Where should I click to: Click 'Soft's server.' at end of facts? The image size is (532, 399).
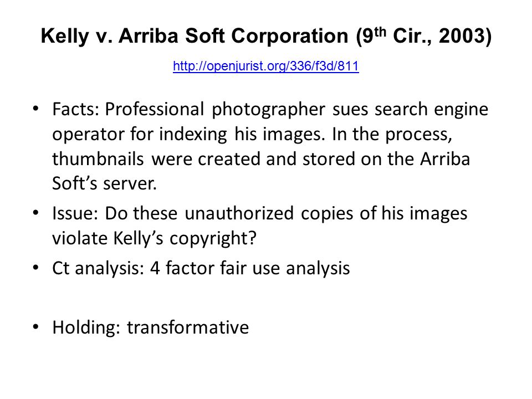coord(105,183)
